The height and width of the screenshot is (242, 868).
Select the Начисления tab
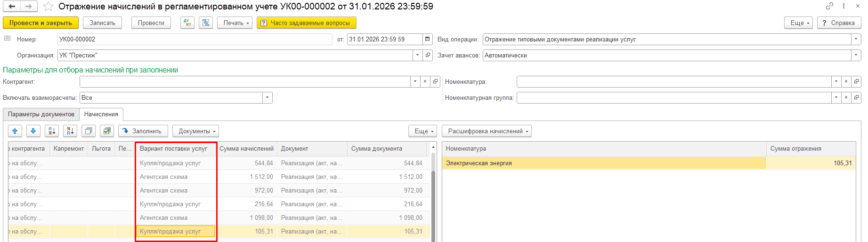click(101, 114)
